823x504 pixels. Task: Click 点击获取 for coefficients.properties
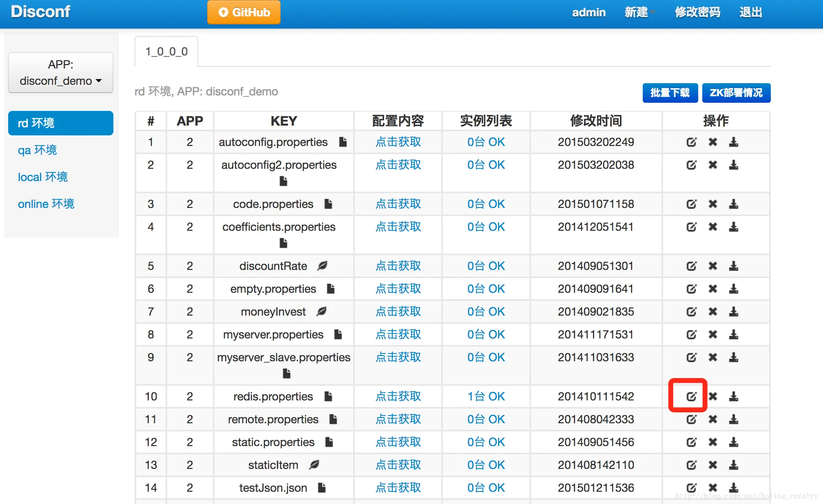398,227
